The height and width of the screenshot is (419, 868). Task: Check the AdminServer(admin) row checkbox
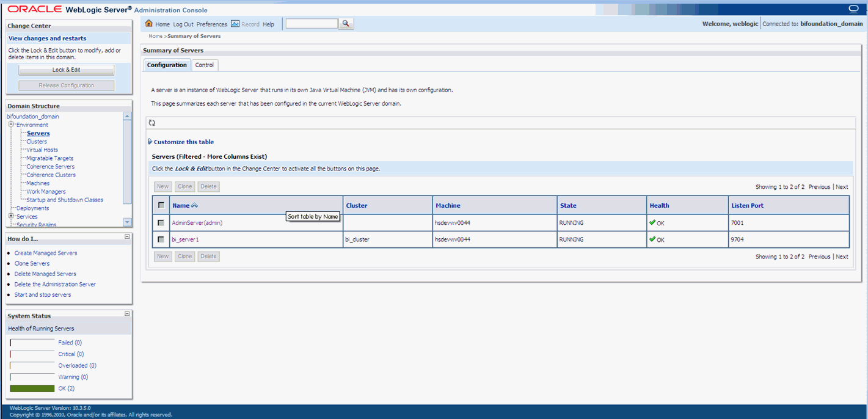point(161,222)
